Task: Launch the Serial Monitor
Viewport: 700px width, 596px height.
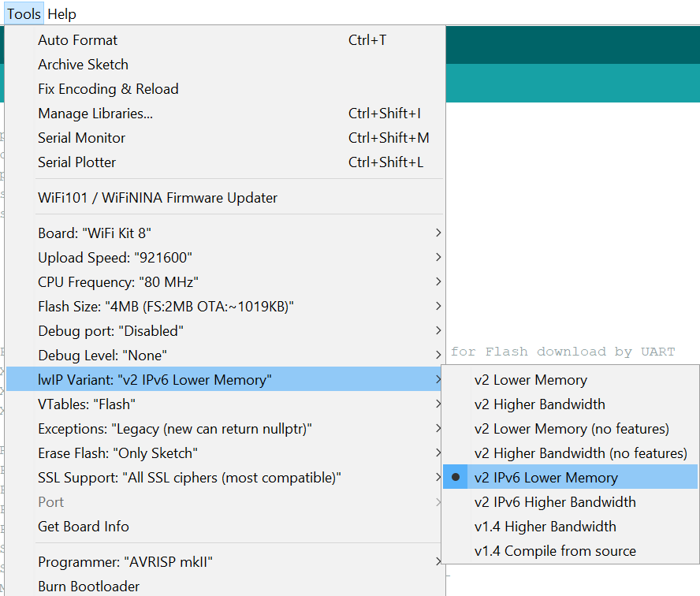Action: [225, 138]
